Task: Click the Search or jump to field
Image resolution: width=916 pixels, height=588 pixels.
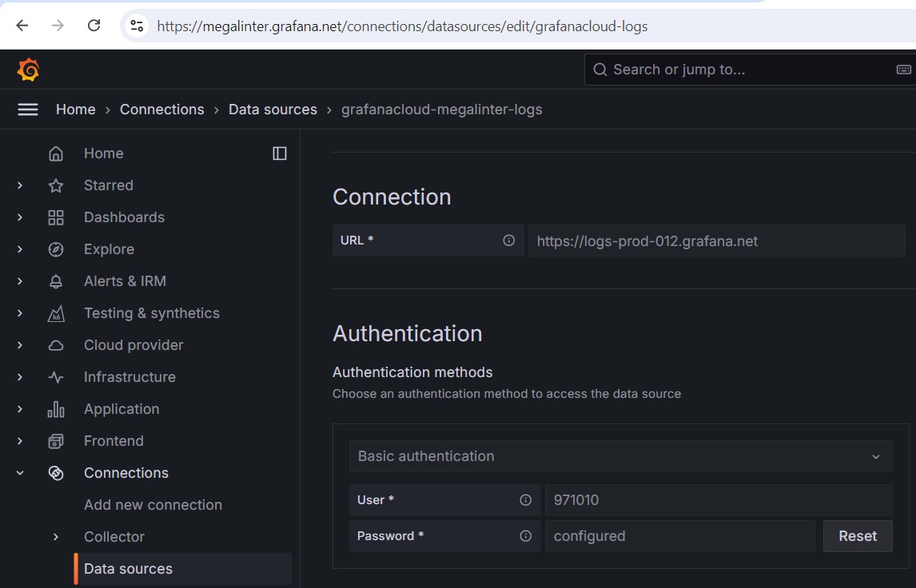Action: (743, 70)
